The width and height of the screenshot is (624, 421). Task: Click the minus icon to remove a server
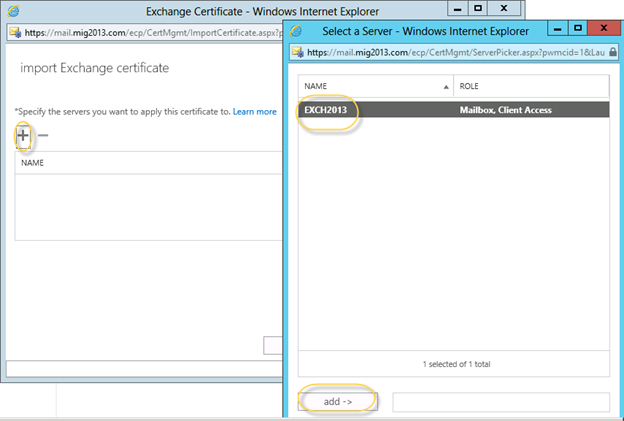(43, 134)
